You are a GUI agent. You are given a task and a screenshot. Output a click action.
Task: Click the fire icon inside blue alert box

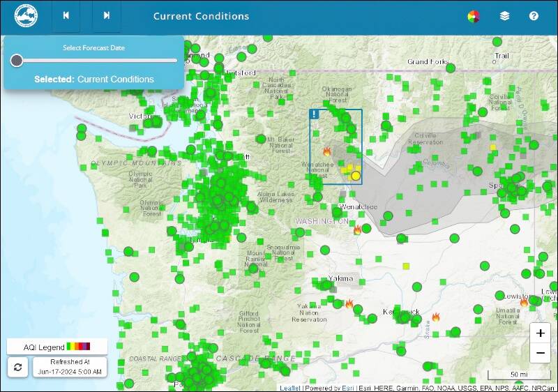point(326,151)
